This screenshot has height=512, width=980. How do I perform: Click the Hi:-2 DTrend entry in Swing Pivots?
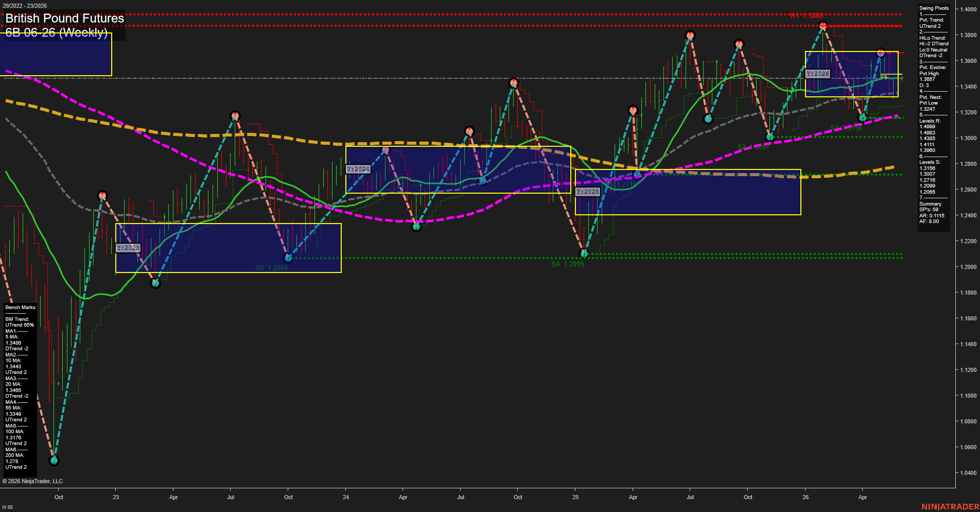(x=934, y=44)
